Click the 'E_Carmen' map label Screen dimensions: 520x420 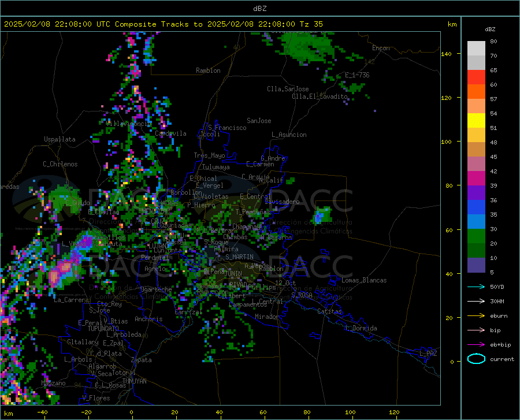(260, 163)
